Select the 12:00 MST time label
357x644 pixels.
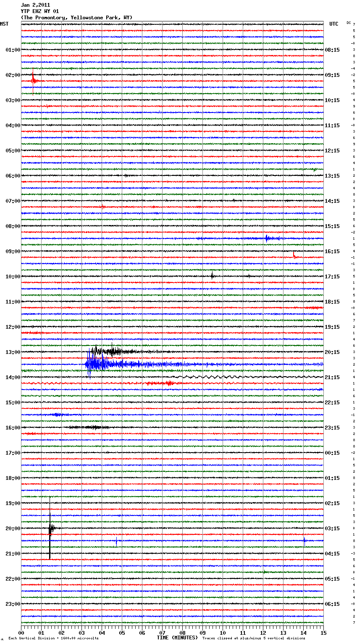(x=13, y=327)
